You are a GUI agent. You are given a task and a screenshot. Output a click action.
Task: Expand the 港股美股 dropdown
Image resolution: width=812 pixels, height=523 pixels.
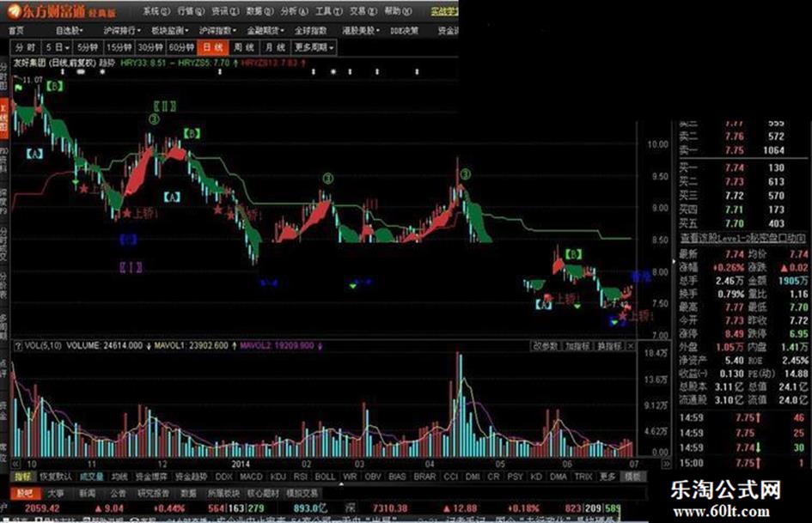click(x=361, y=31)
